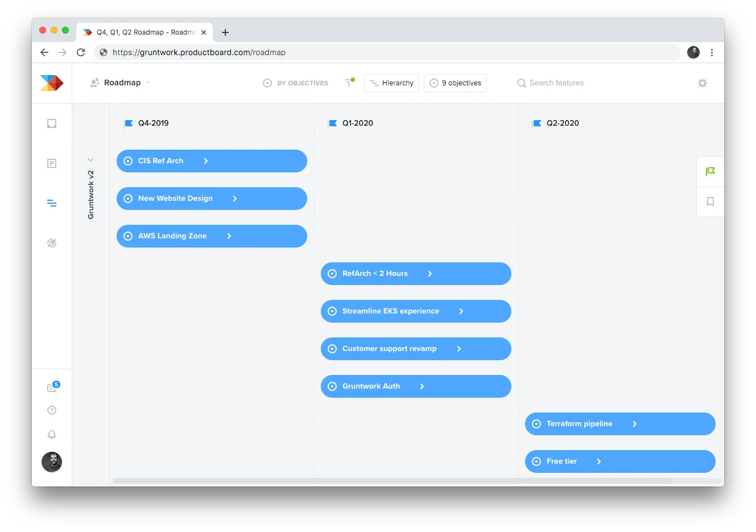Collapse the Gruntwork v2 row chevron
The image size is (756, 532).
pyautogui.click(x=90, y=160)
